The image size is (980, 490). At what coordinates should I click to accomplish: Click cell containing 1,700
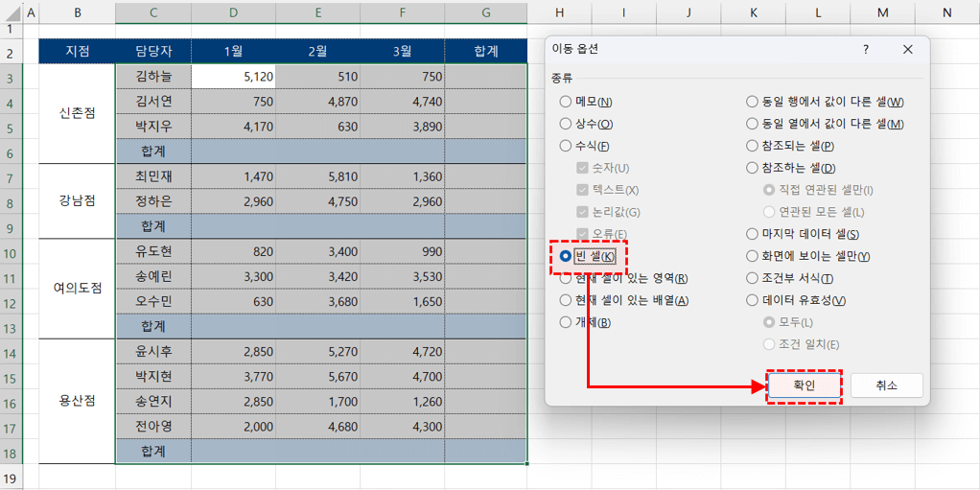coord(317,401)
